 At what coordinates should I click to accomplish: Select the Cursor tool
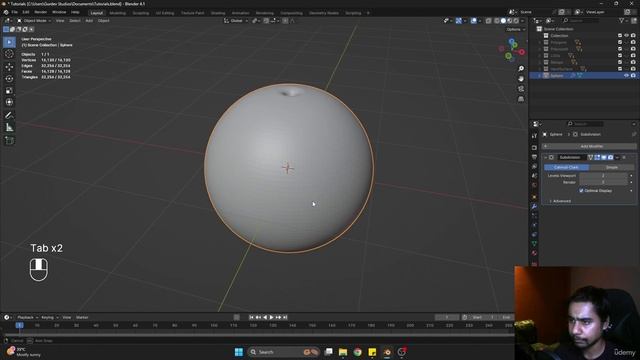pyautogui.click(x=9, y=54)
